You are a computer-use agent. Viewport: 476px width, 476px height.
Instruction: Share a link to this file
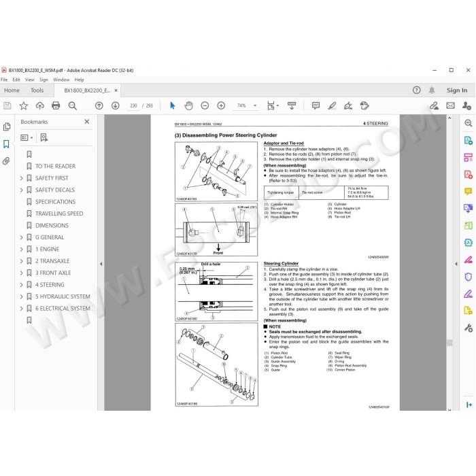click(x=434, y=105)
